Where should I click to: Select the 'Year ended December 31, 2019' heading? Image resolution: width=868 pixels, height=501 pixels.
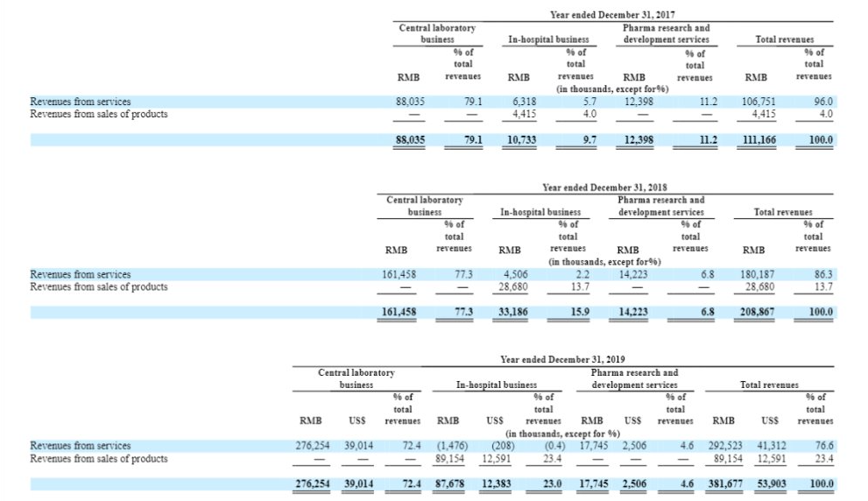coord(562,359)
